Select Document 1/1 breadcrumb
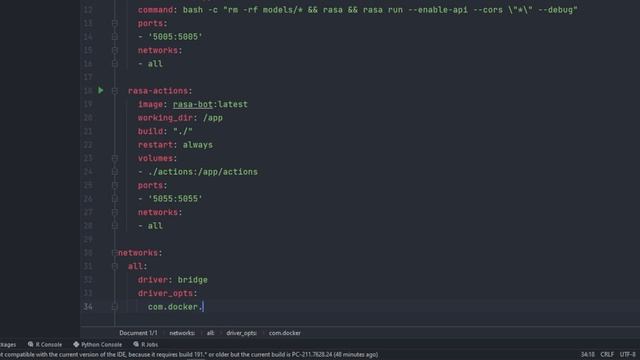 (138, 333)
